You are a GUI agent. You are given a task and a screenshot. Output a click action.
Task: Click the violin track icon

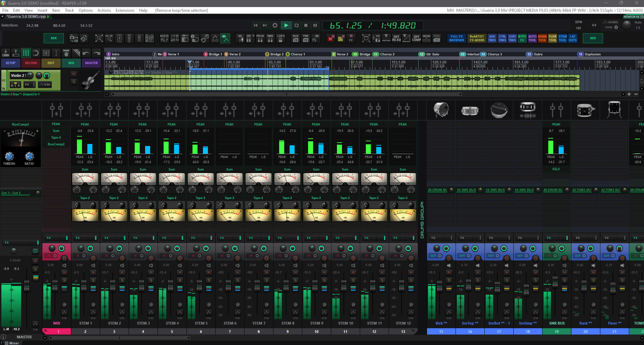90,81
